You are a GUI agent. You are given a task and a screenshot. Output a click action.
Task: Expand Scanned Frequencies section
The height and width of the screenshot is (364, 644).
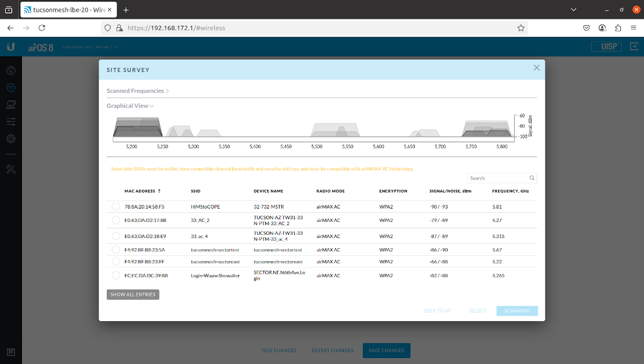pyautogui.click(x=137, y=91)
